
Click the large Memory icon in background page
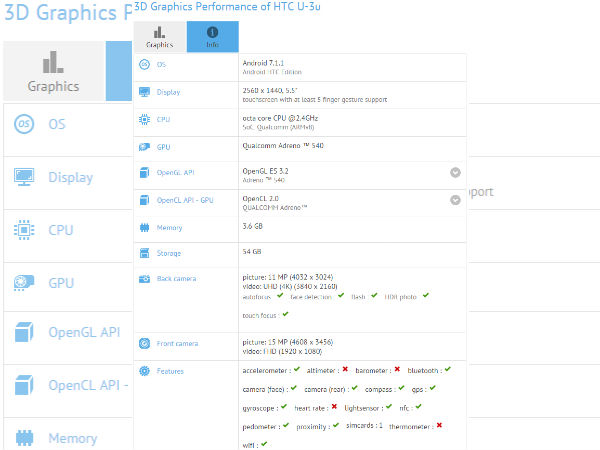point(24,438)
